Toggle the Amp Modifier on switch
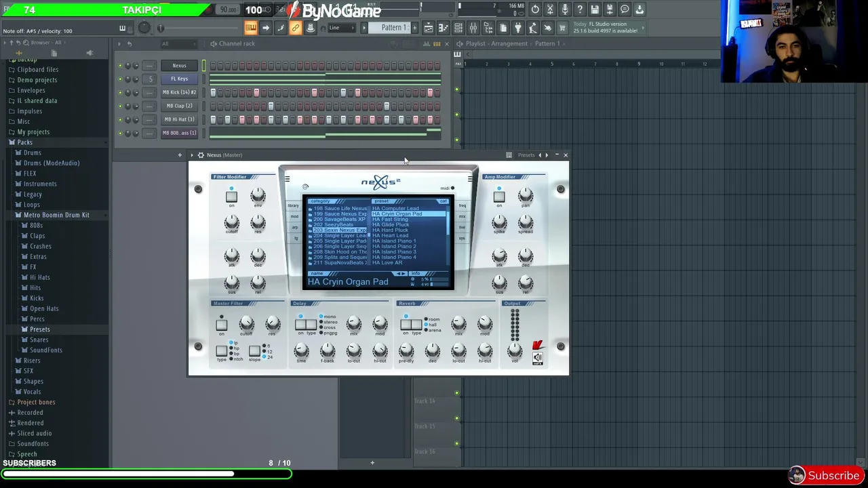868x488 pixels. pos(499,197)
